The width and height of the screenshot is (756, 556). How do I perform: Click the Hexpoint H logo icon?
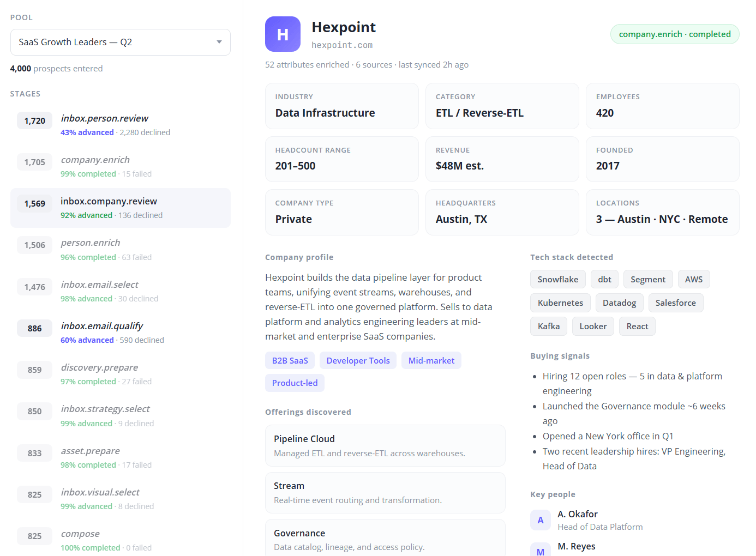[283, 34]
